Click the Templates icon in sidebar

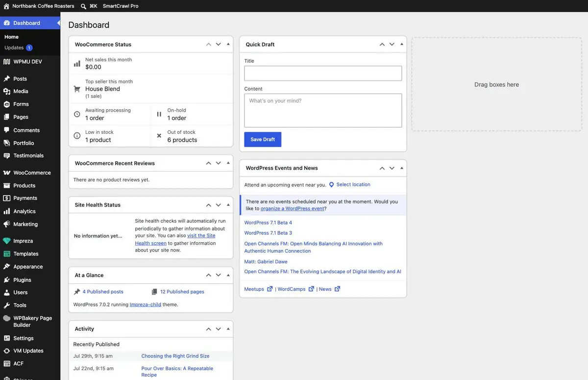[6, 254]
